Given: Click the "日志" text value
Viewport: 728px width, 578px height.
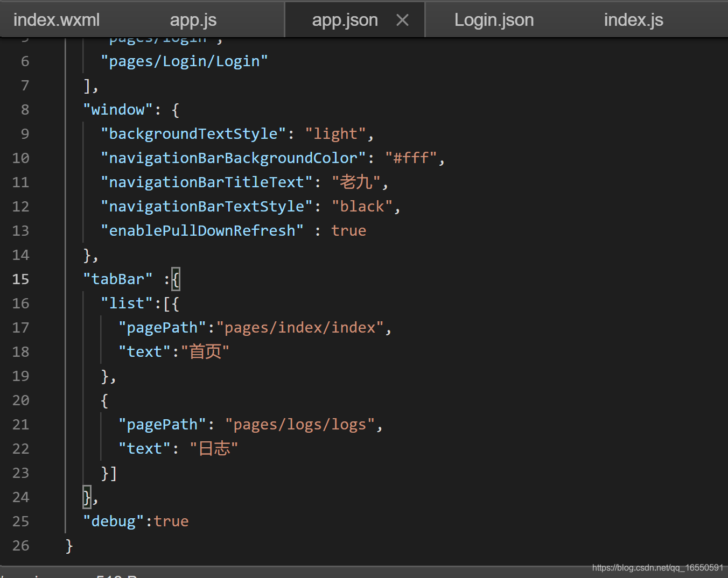Looking at the screenshot, I should [x=214, y=449].
